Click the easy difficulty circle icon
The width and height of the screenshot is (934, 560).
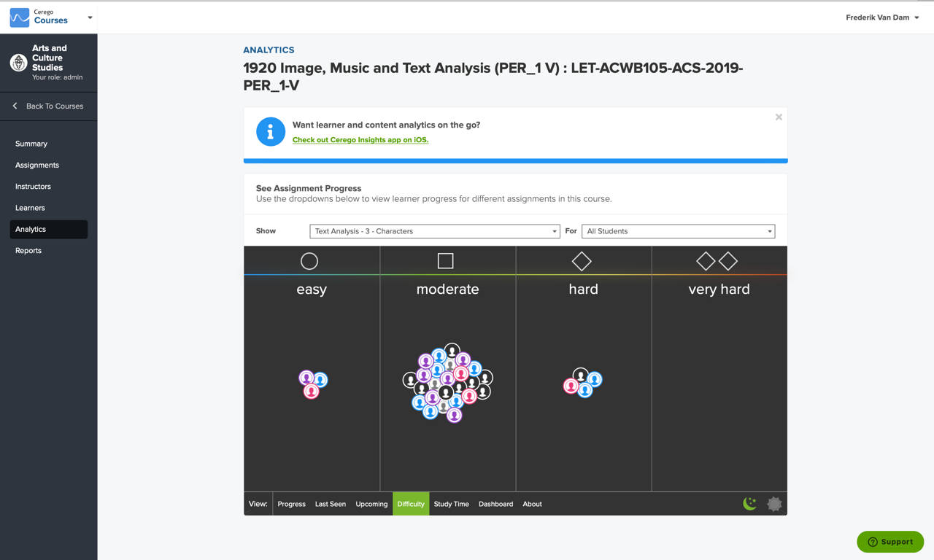tap(309, 261)
